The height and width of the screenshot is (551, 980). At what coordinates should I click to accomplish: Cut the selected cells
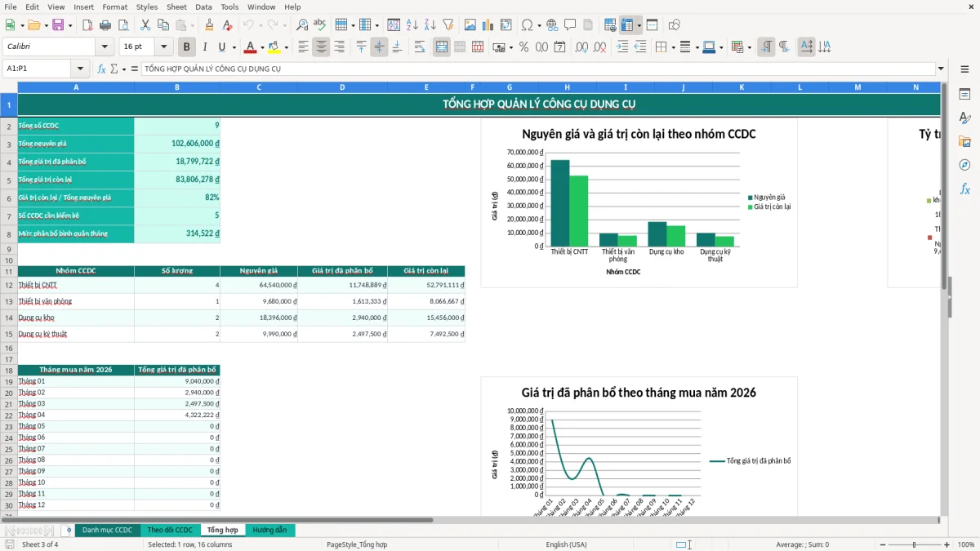[145, 25]
